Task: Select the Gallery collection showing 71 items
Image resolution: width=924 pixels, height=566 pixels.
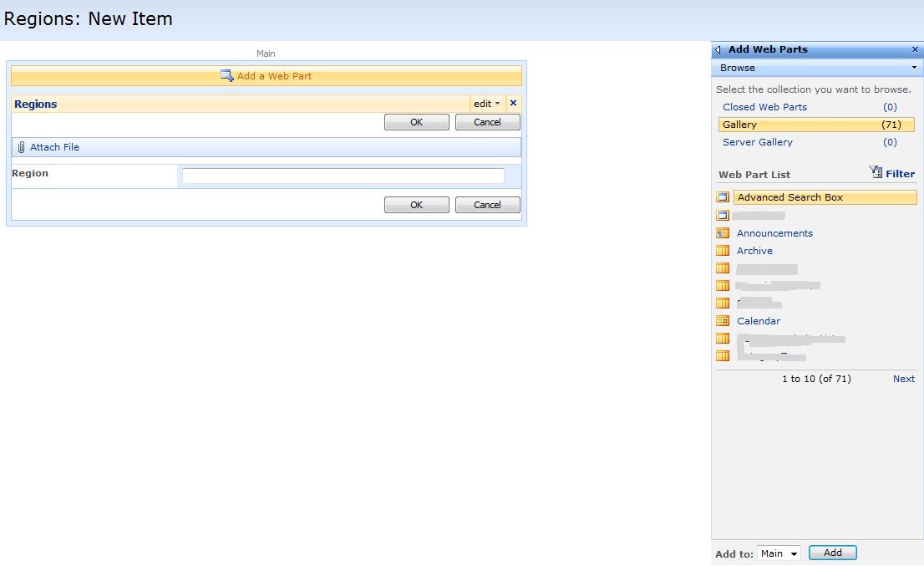Action: point(739,124)
